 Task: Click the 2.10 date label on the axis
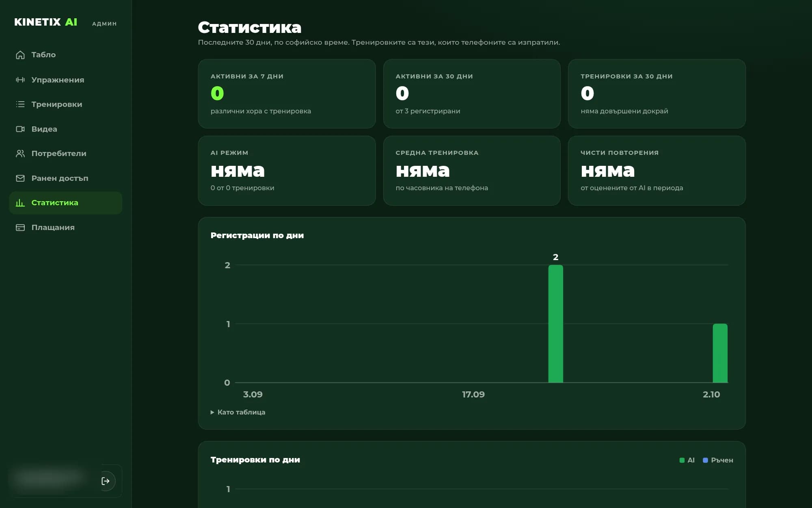click(x=711, y=394)
